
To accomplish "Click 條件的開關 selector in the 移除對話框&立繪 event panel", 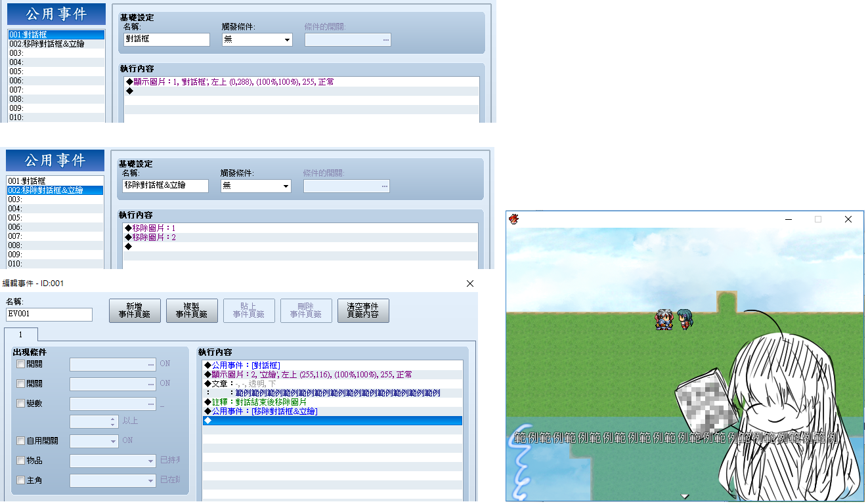I will [347, 186].
